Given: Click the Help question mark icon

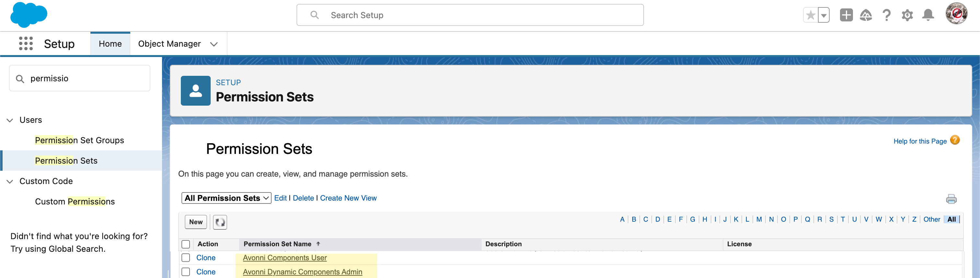Looking at the screenshot, I should 886,15.
